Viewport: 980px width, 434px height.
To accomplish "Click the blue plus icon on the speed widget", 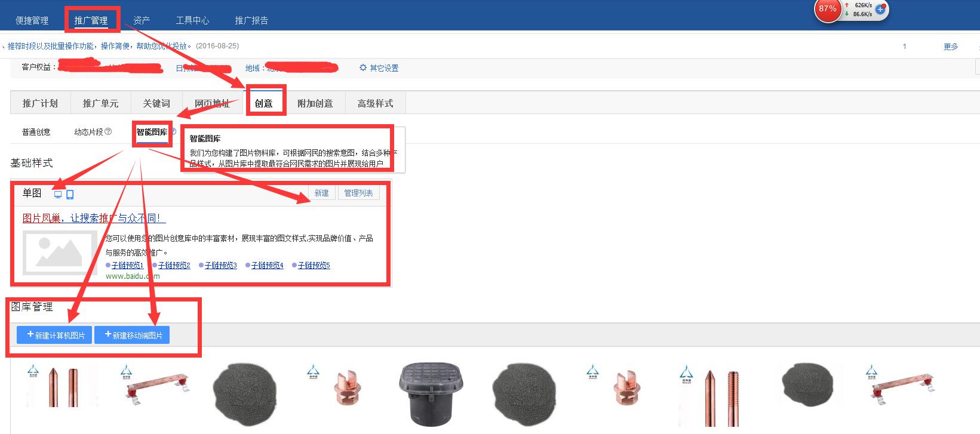I will (880, 10).
